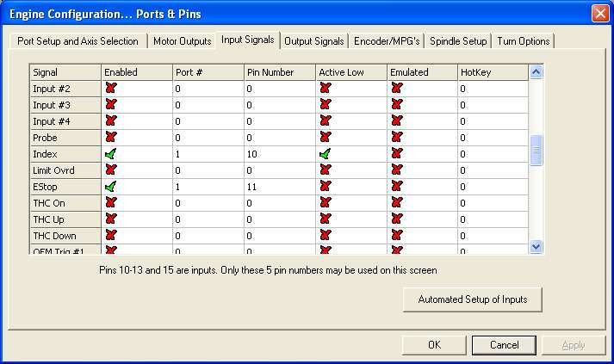
Task: Toggle Emulated mark for Input #3
Action: (397, 104)
